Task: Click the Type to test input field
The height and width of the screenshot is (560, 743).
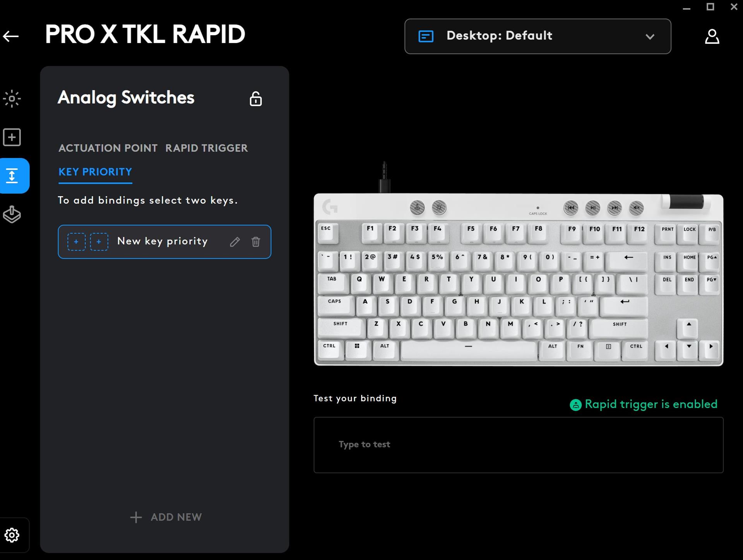Action: 518,445
